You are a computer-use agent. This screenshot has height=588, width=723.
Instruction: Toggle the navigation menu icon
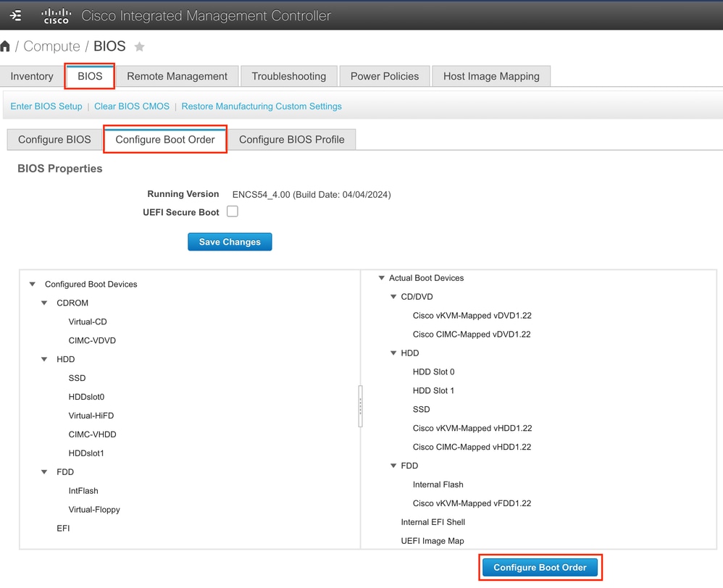15,16
